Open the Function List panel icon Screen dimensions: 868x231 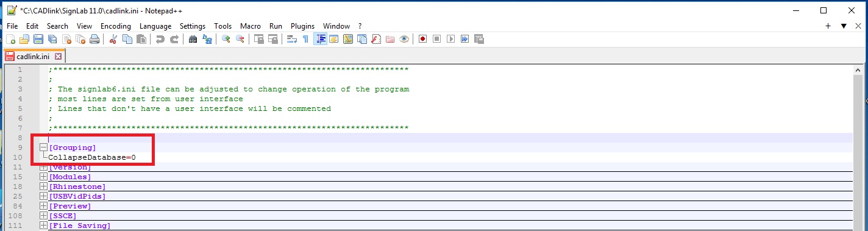376,39
